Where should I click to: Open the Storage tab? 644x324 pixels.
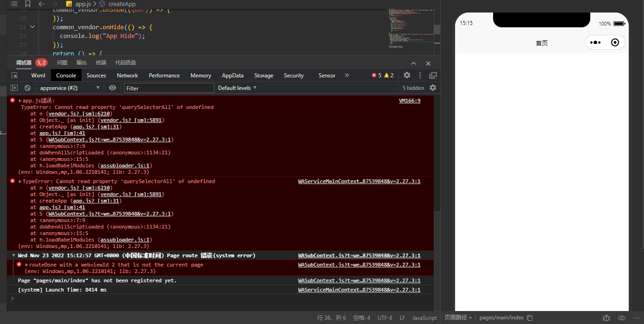(263, 75)
